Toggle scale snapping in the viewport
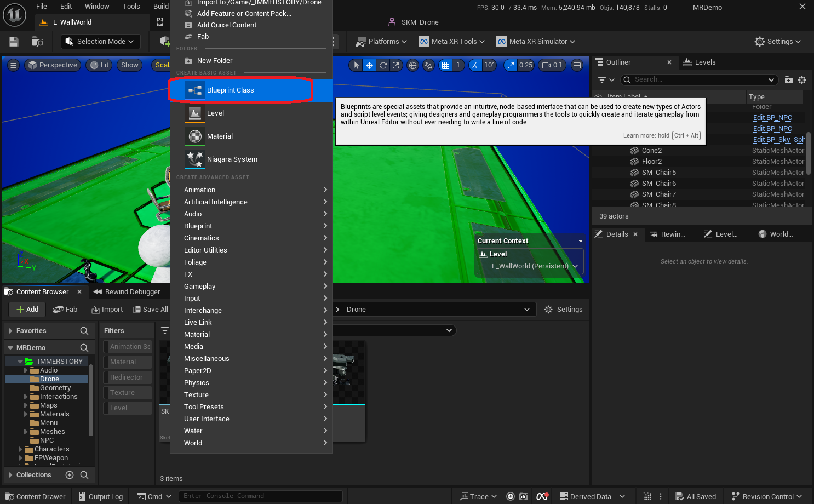The image size is (814, 504). [x=511, y=65]
